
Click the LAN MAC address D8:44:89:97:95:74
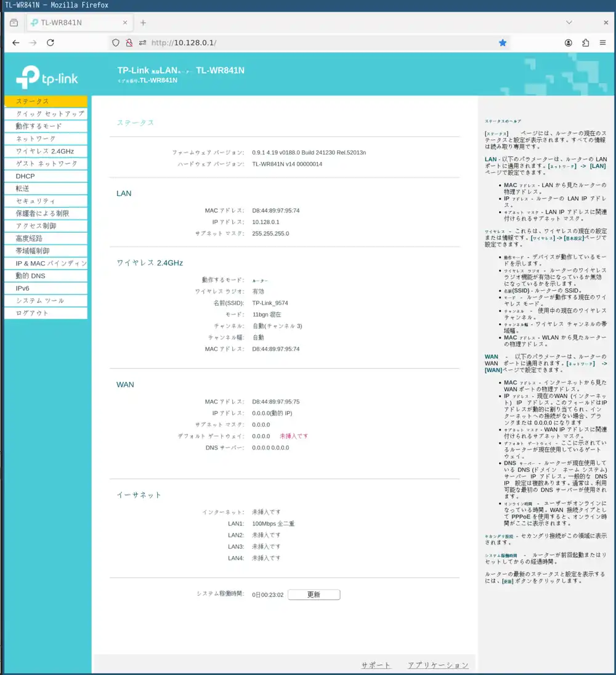tap(276, 211)
